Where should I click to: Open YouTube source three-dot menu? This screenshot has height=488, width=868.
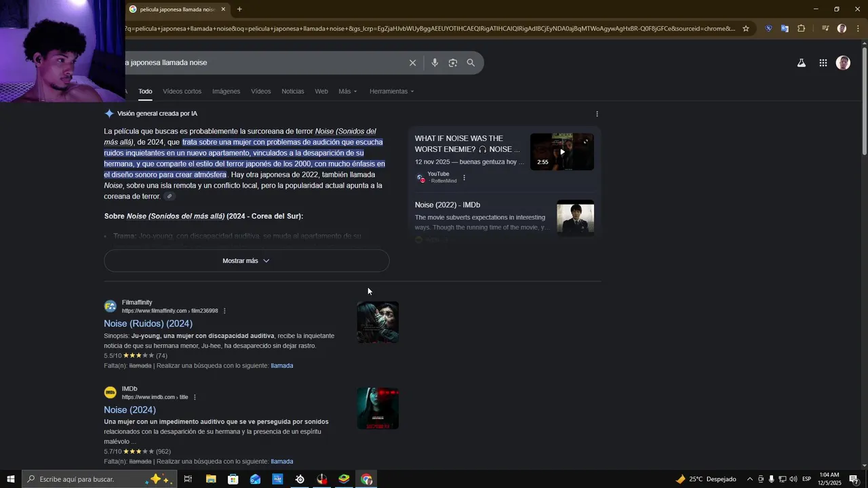point(464,178)
